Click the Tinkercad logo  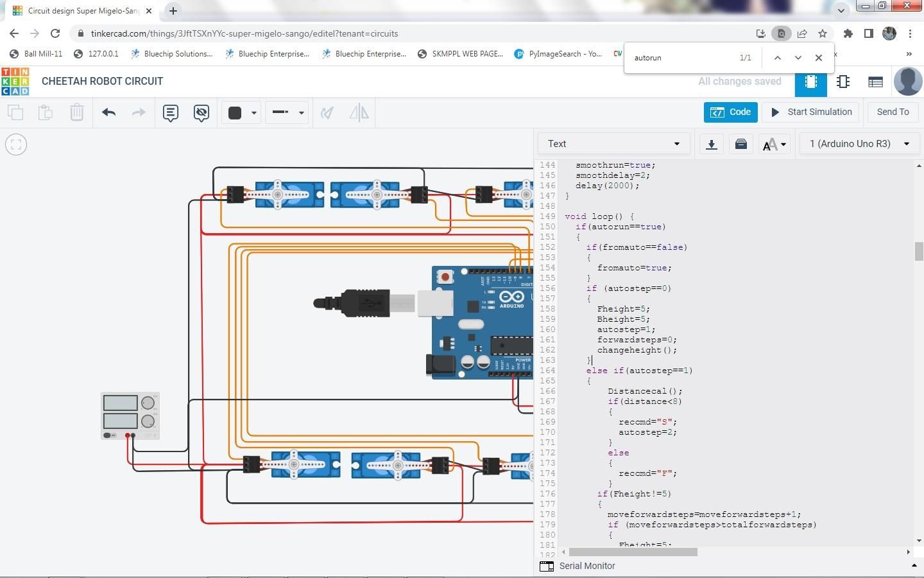click(15, 82)
